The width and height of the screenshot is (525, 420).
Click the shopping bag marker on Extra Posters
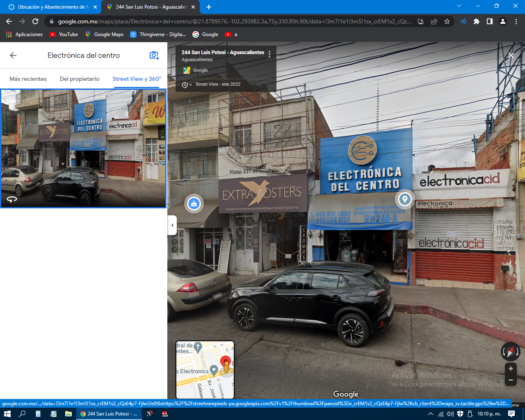(194, 203)
